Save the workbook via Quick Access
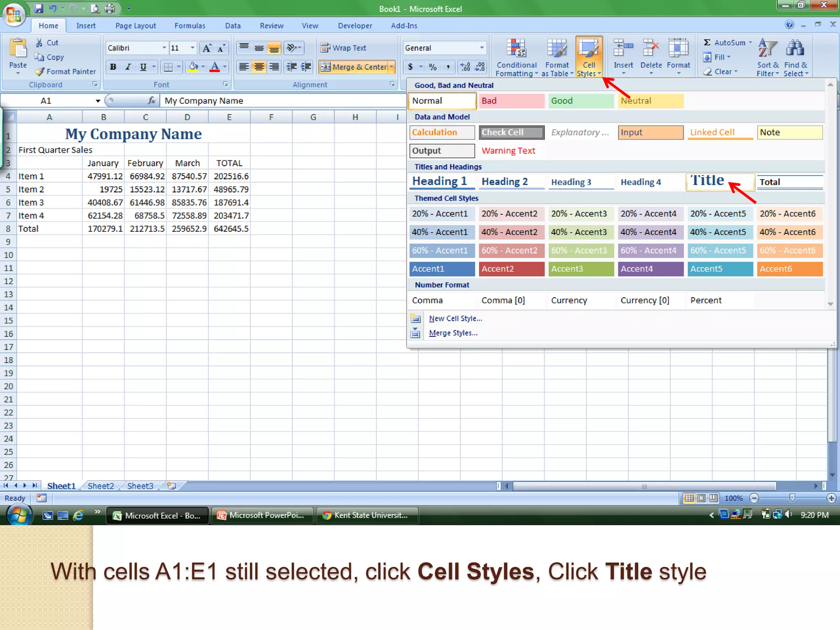Image resolution: width=840 pixels, height=630 pixels. click(39, 8)
